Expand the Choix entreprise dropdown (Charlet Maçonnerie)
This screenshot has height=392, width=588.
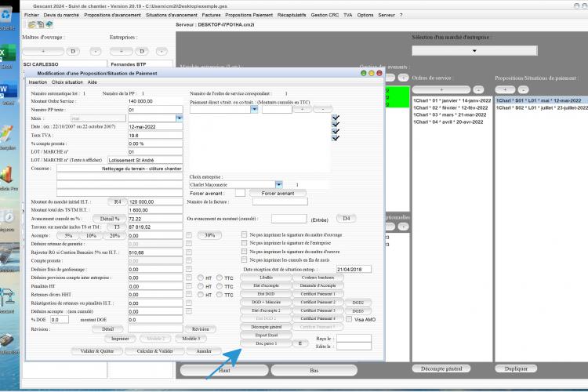coord(278,184)
